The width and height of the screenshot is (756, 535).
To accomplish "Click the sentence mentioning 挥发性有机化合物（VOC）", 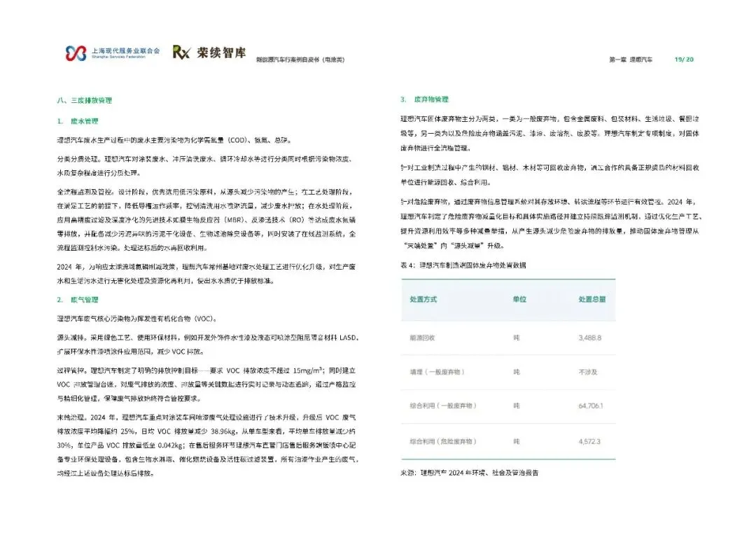I will click(x=137, y=319).
